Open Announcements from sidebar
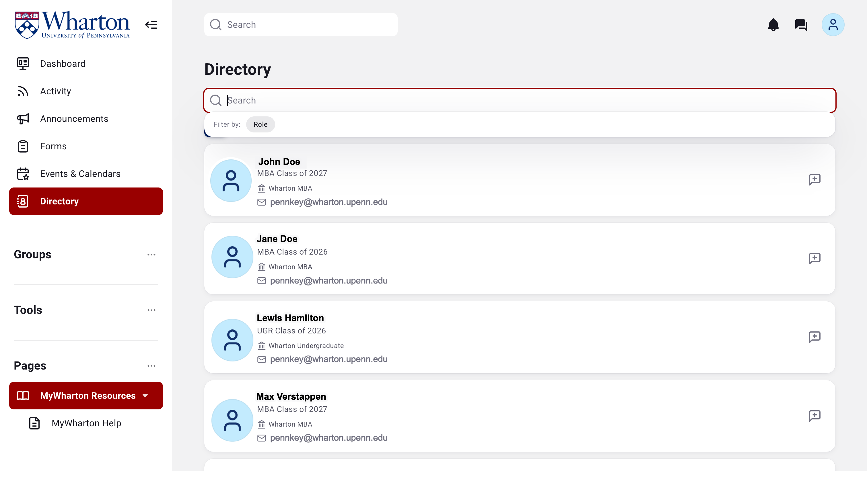The image size is (867, 504). click(74, 119)
